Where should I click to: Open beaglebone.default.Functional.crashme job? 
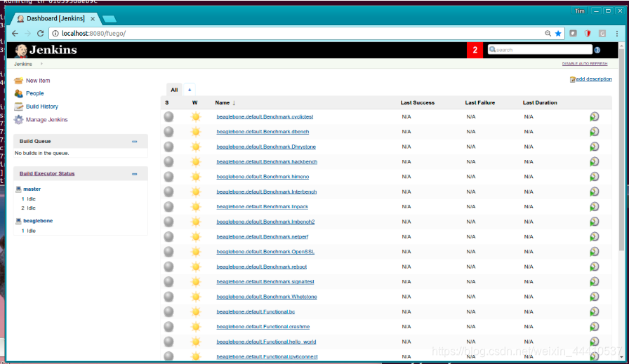point(263,327)
